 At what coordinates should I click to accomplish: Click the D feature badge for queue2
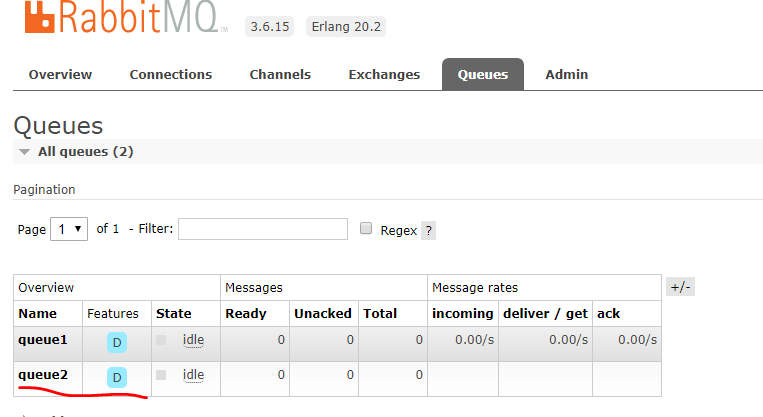point(117,377)
